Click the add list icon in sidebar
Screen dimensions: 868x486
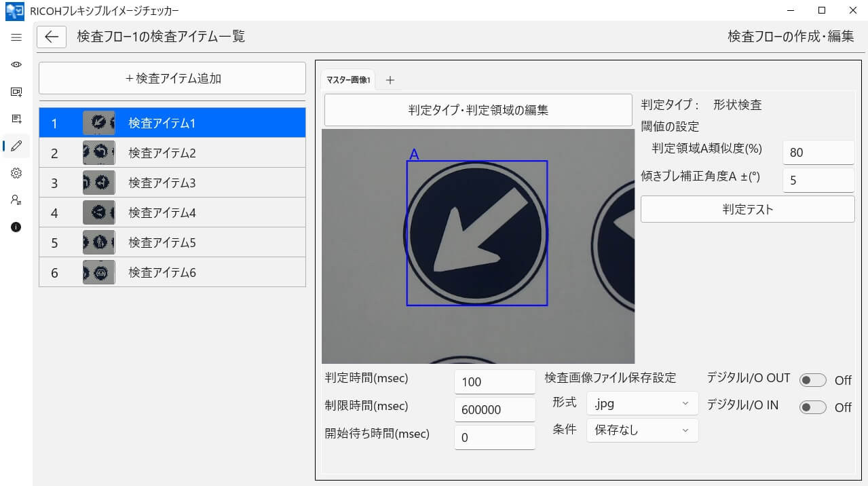tap(16, 119)
